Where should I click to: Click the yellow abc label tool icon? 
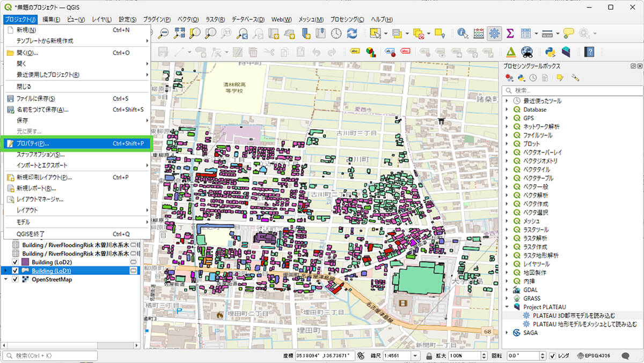coord(355,52)
